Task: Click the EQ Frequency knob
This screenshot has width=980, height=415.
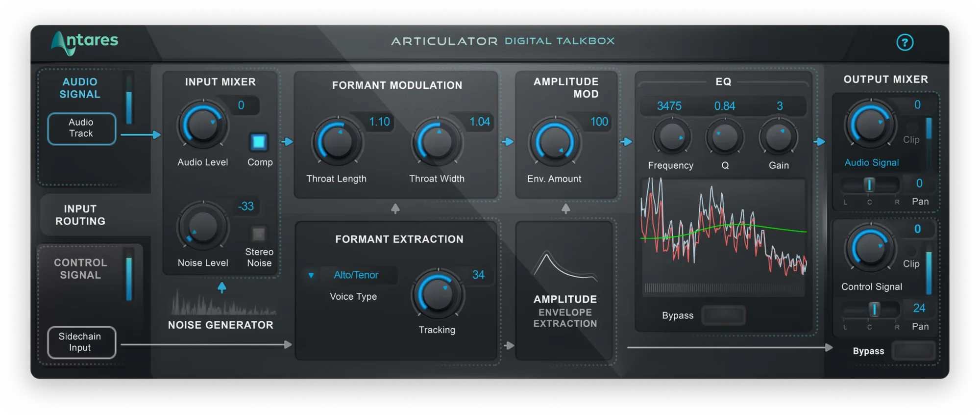Action: tap(671, 136)
